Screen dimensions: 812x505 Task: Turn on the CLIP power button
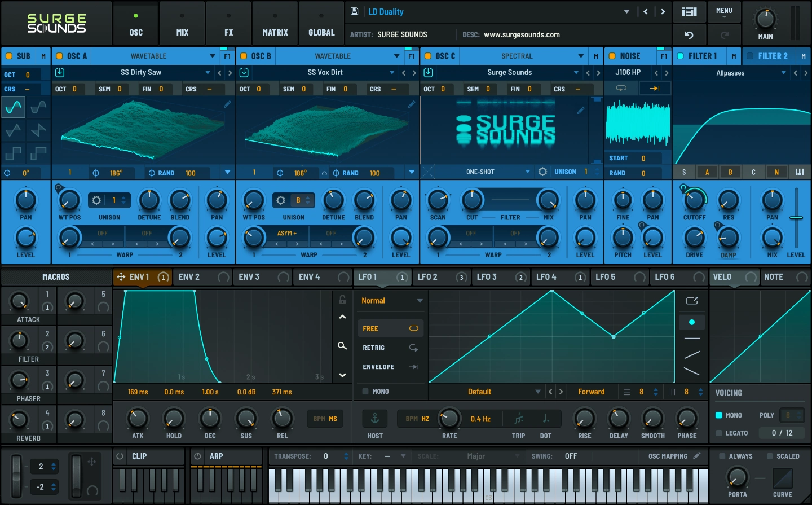[x=120, y=456]
